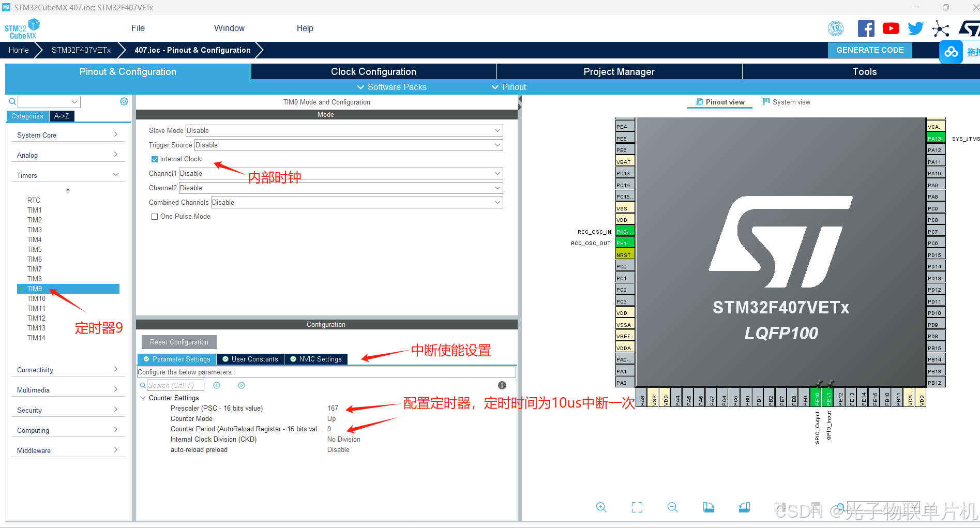Click the Reset Configuration button
980x528 pixels.
(x=179, y=342)
